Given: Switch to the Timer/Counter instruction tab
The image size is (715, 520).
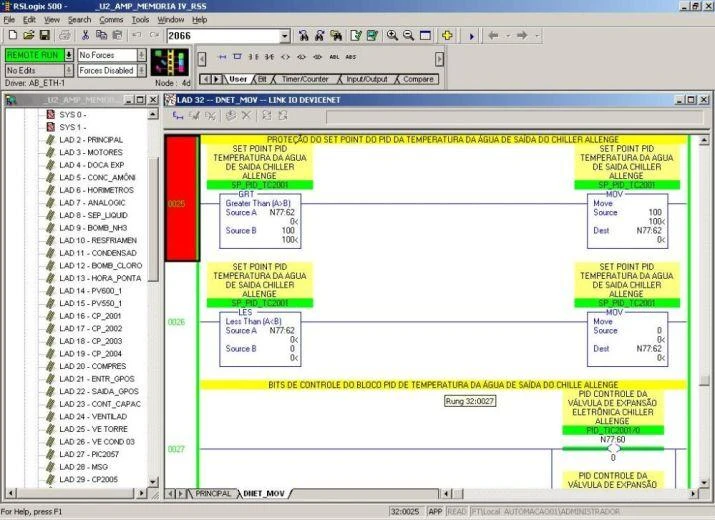Looking at the screenshot, I should (x=305, y=79).
